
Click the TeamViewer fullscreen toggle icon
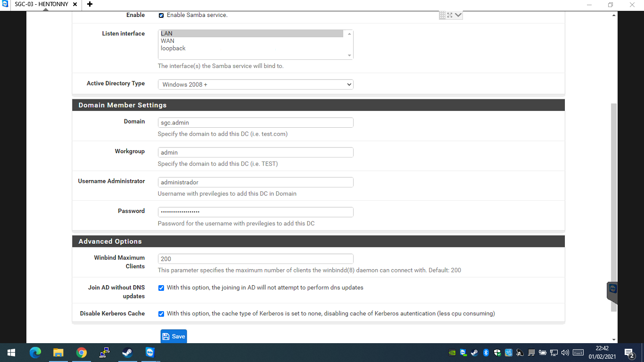[x=450, y=15]
